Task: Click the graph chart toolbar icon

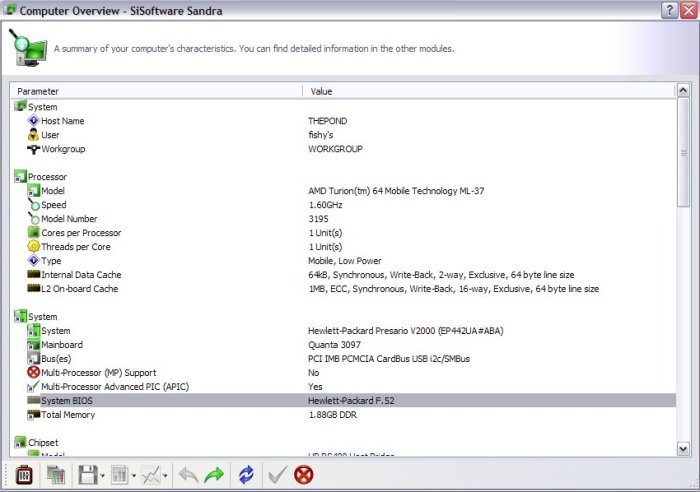Action: pos(151,475)
